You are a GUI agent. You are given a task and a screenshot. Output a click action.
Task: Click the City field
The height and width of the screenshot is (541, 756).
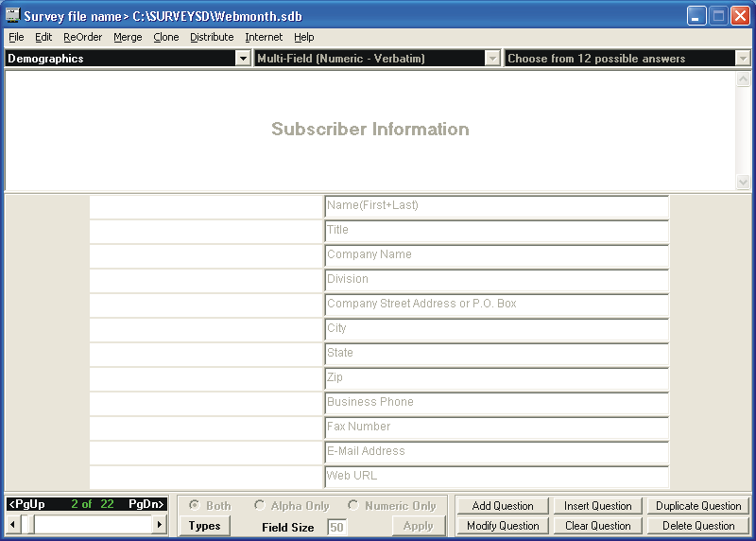point(497,330)
